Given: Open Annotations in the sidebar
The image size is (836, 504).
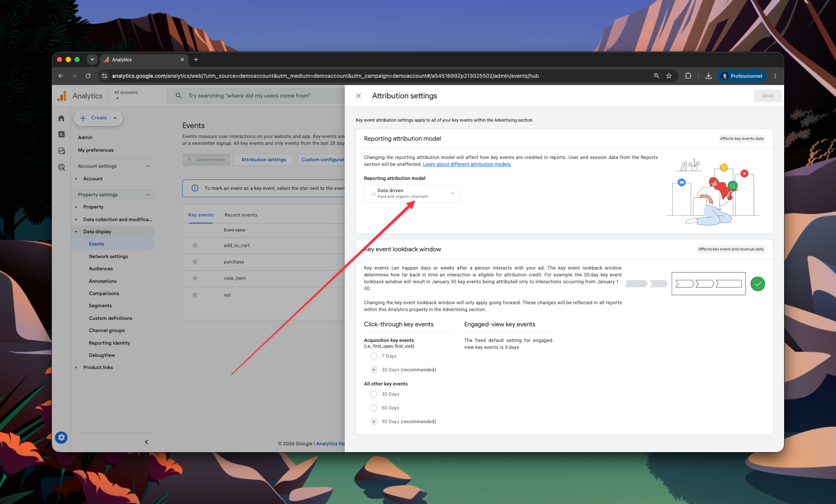Looking at the screenshot, I should [x=103, y=281].
